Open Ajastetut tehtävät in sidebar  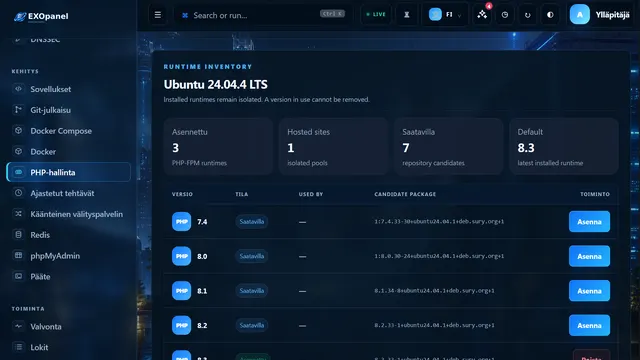(69, 193)
